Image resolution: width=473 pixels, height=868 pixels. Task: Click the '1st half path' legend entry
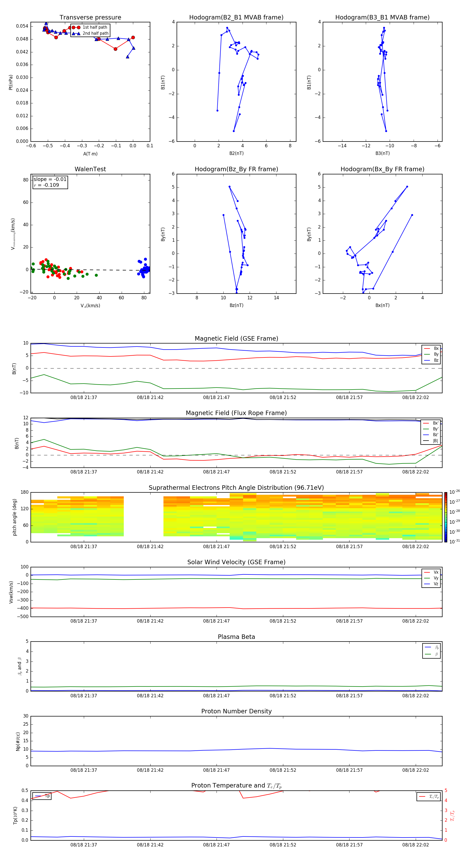(x=90, y=27)
